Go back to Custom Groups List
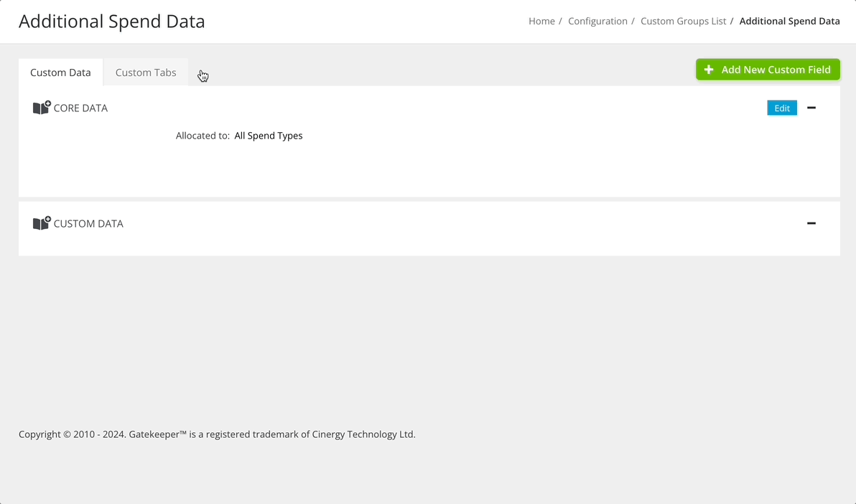856x504 pixels. (x=683, y=21)
